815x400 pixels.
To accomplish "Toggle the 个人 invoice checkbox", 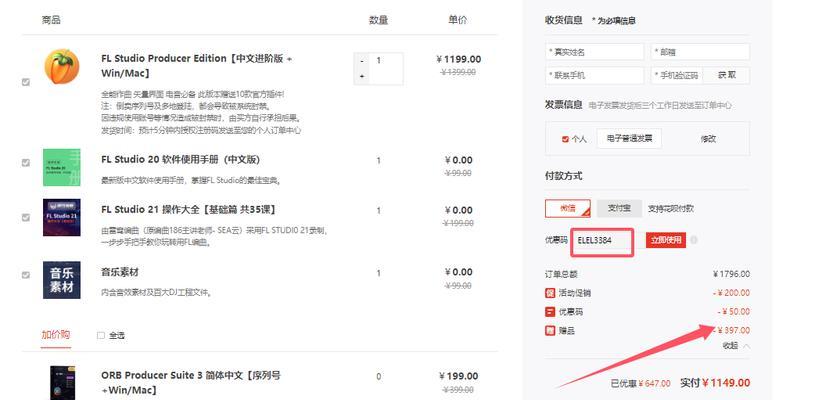I will [566, 139].
